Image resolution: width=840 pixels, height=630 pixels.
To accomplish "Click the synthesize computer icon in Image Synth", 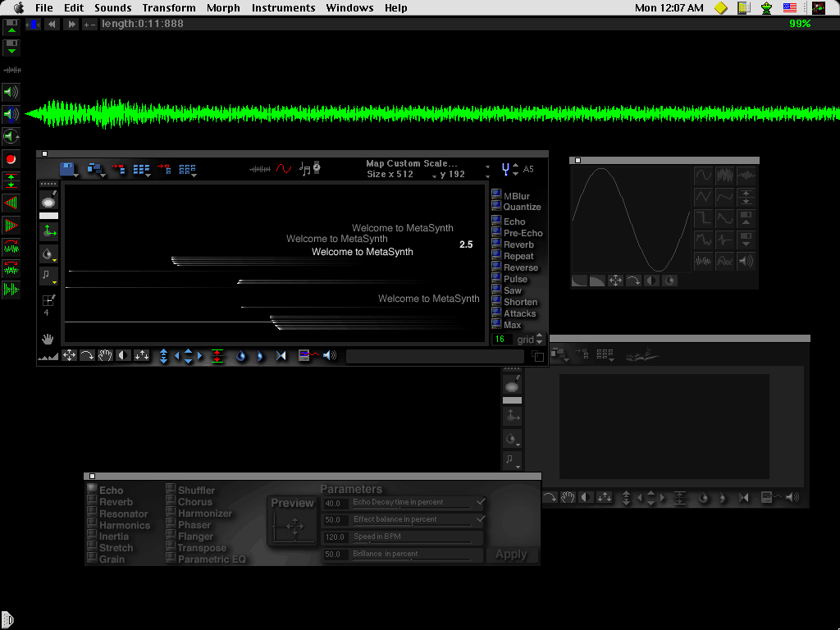I will click(308, 355).
